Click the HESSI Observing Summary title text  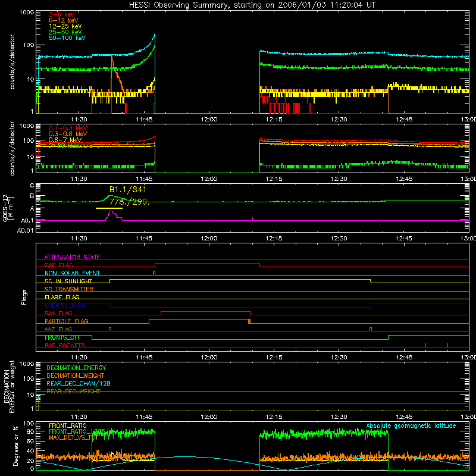[x=252, y=5]
